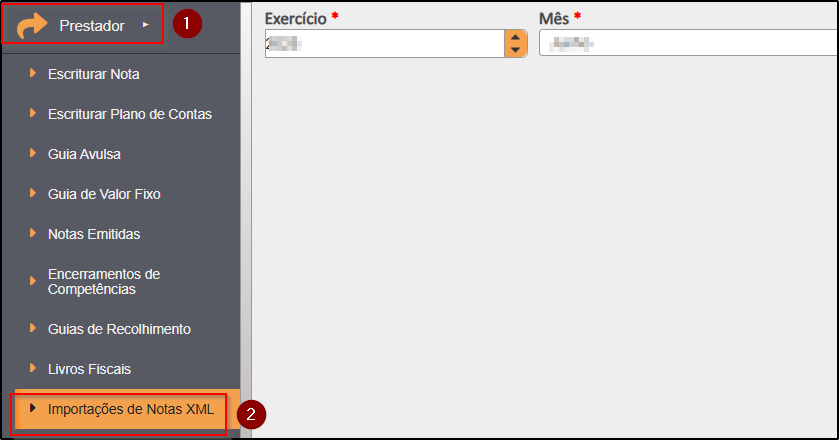Open the Guia Avulsa page
The width and height of the screenshot is (839, 440).
point(84,154)
